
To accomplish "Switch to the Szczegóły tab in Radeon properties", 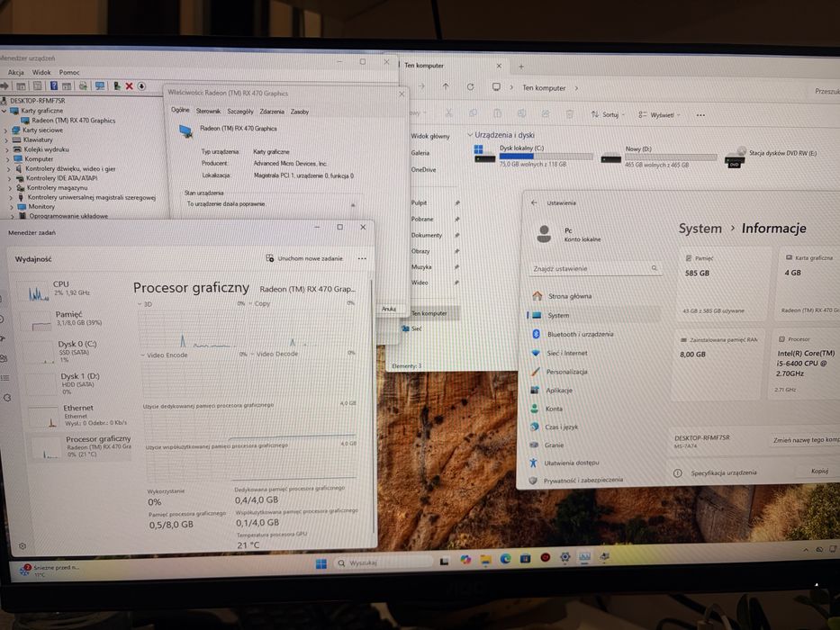I will [240, 112].
